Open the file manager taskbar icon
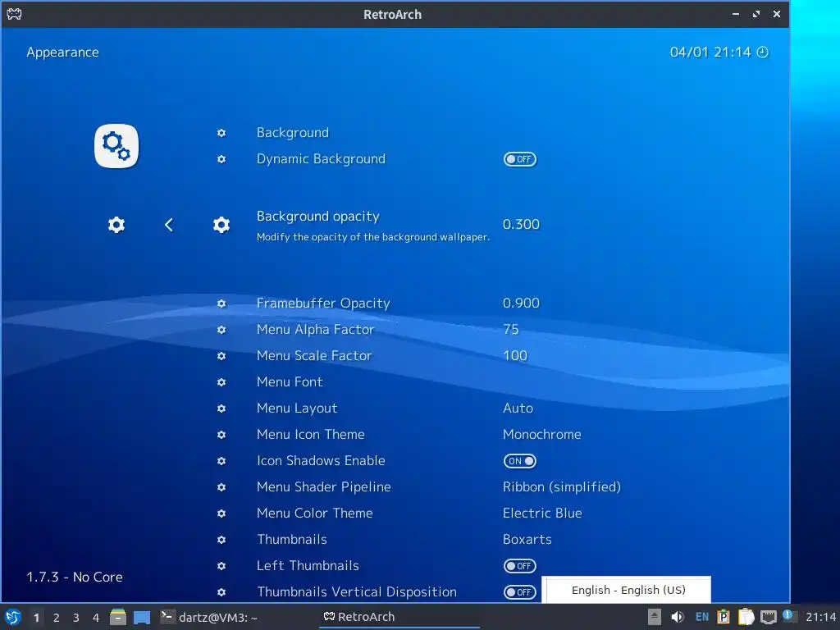The image size is (840, 630). tap(118, 617)
